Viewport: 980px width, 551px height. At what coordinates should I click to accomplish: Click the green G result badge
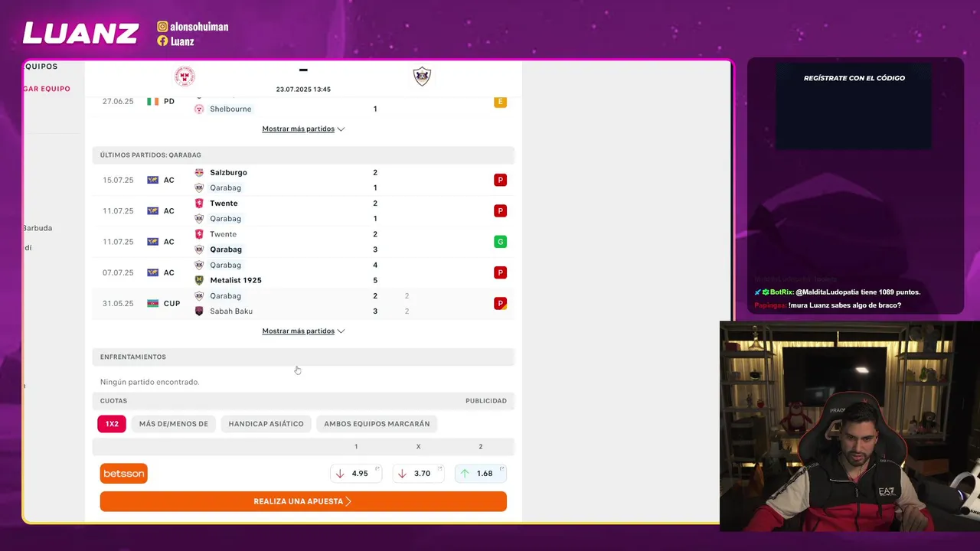click(500, 242)
